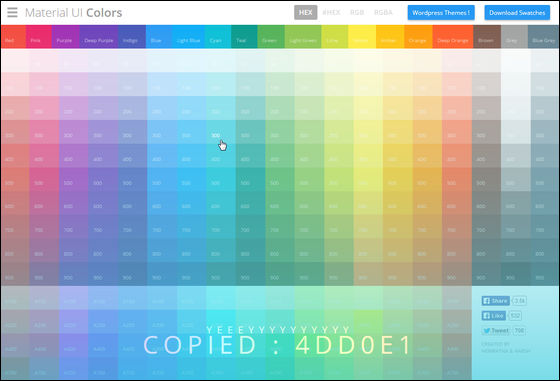Switch to RGBA format
This screenshot has height=381, width=560.
tap(383, 12)
